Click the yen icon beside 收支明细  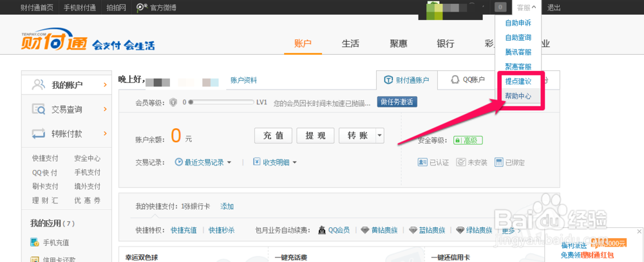coord(257,162)
